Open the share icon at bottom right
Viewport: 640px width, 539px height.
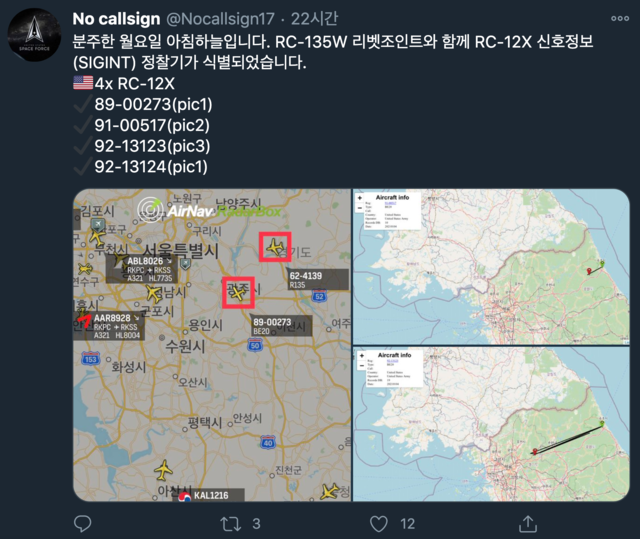pos(528,523)
